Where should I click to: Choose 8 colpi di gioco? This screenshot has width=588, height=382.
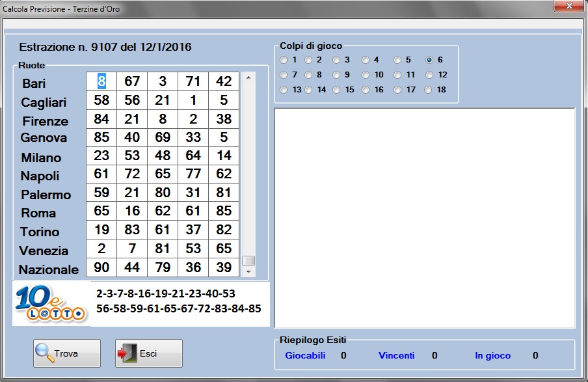308,75
